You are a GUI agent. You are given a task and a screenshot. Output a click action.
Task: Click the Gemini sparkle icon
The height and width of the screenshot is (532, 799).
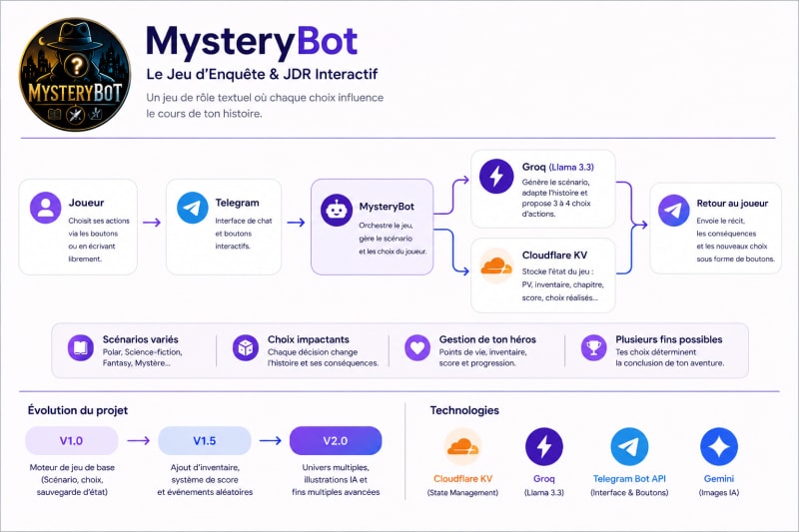click(719, 447)
